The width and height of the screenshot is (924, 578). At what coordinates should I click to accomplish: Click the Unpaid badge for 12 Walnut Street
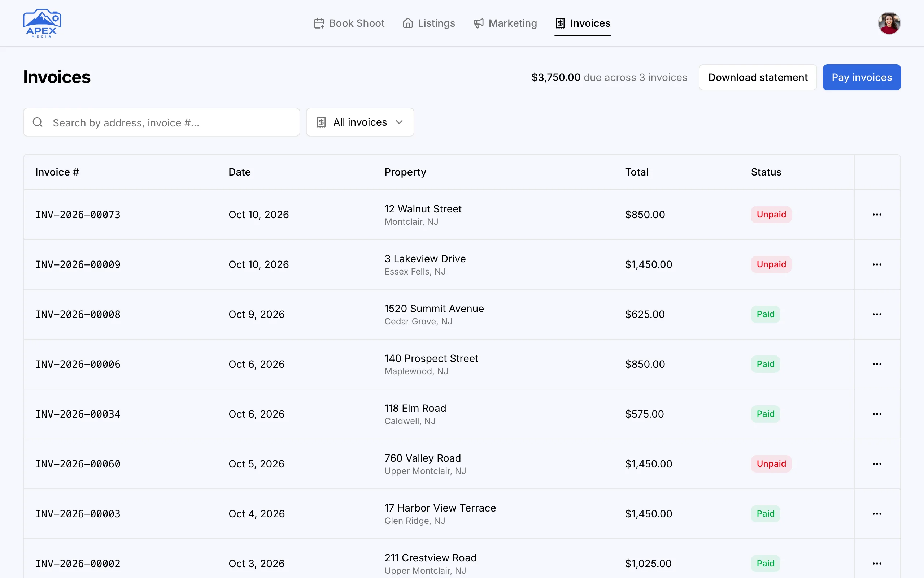(x=771, y=215)
